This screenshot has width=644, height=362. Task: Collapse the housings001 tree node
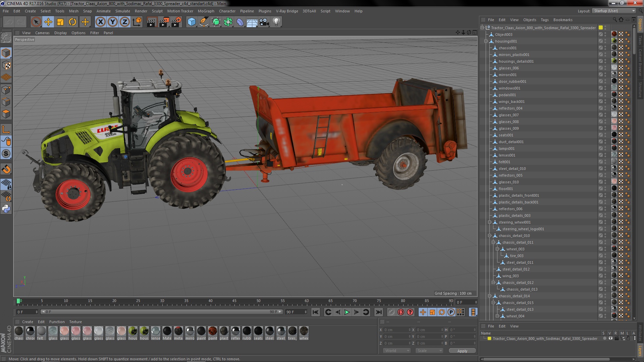point(486,41)
